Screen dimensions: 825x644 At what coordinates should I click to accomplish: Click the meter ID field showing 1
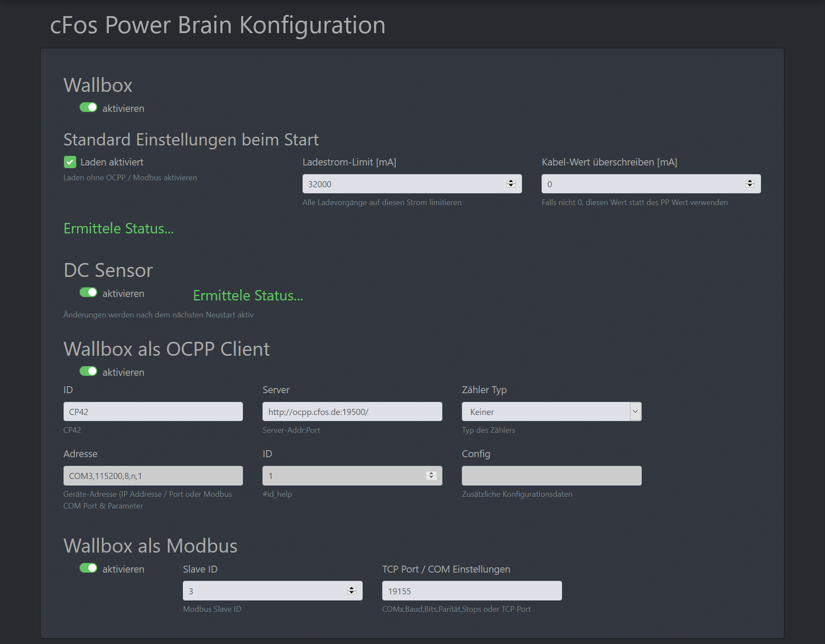click(352, 475)
